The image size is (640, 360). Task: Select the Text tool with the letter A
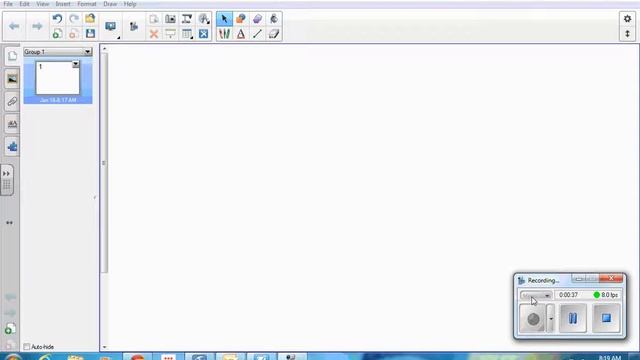point(241,34)
